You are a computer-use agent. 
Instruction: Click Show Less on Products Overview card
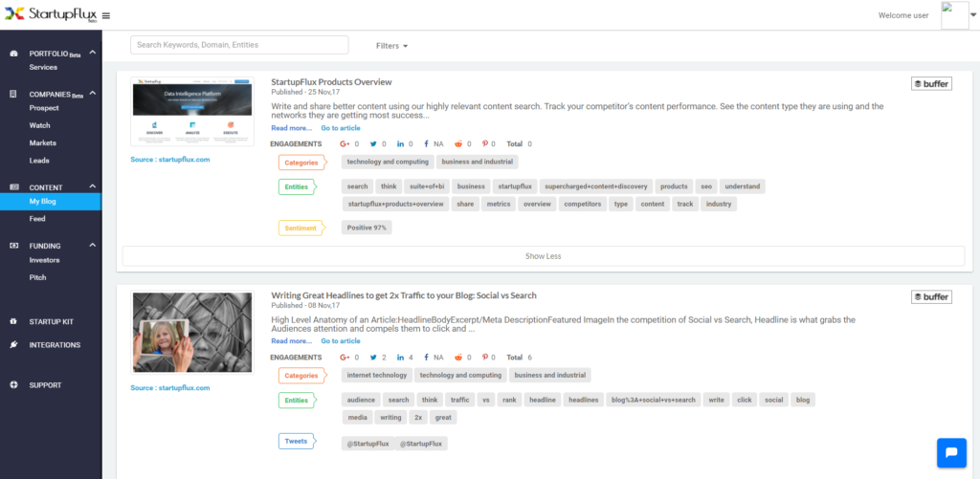(x=544, y=256)
